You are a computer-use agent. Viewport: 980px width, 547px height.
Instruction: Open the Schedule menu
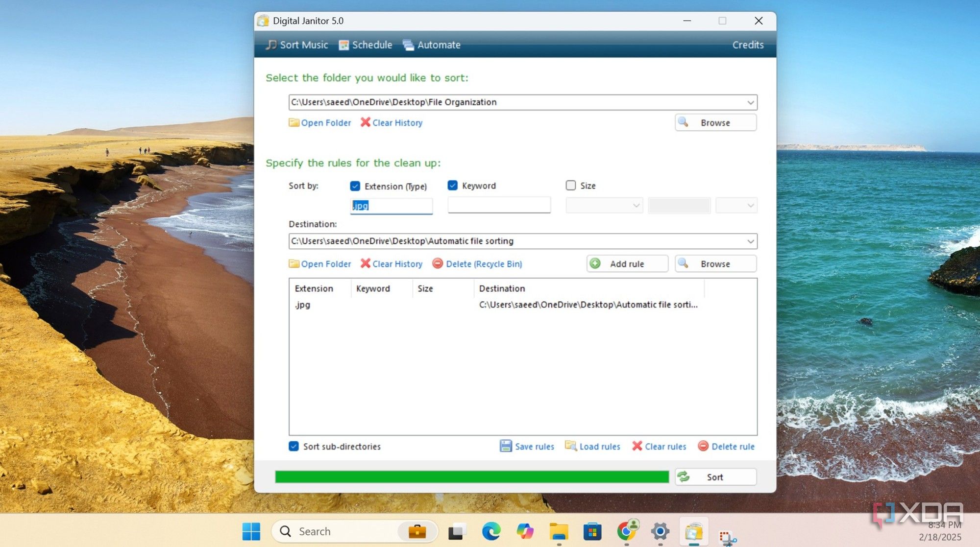366,45
